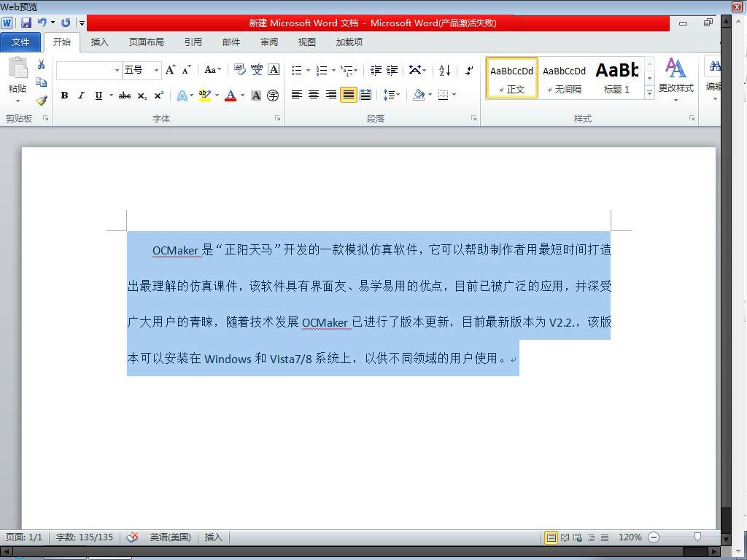Apply superscript formatting
Screen dimensions: 747x560
coord(158,96)
